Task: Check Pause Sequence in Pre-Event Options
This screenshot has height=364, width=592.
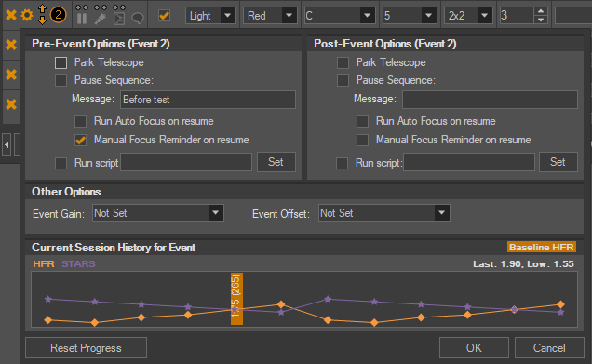Action: 61,80
